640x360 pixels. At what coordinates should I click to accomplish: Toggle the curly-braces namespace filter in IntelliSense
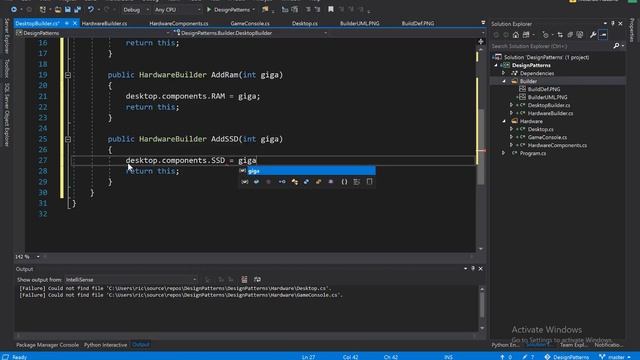click(344, 182)
